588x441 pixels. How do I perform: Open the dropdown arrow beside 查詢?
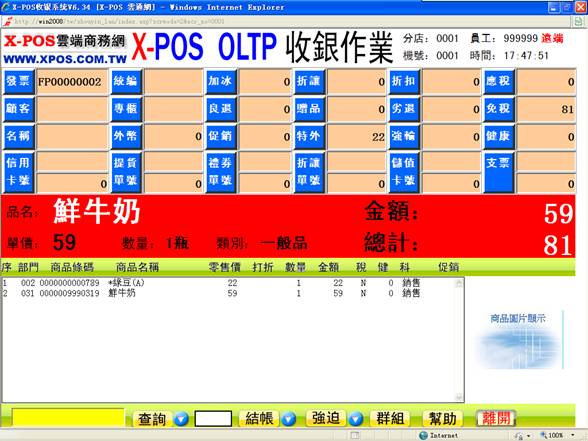pos(181,418)
